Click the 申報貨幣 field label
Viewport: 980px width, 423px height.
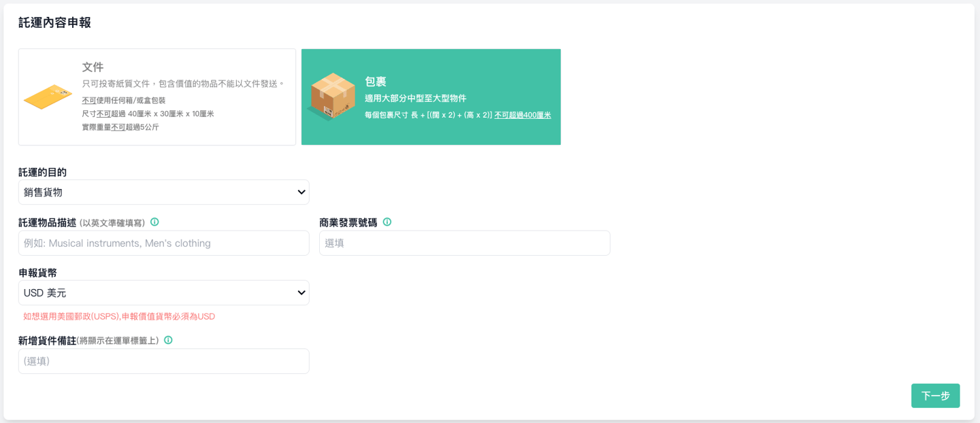[x=37, y=273]
